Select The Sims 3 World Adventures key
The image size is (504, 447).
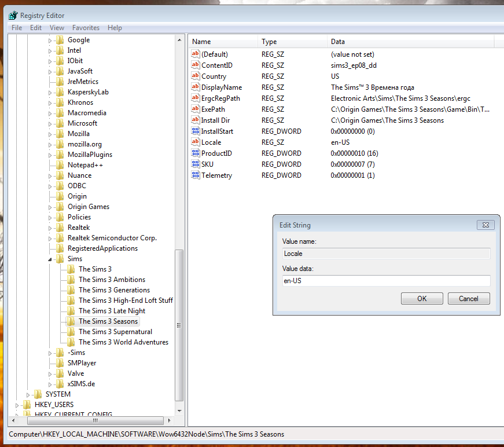pyautogui.click(x=124, y=342)
